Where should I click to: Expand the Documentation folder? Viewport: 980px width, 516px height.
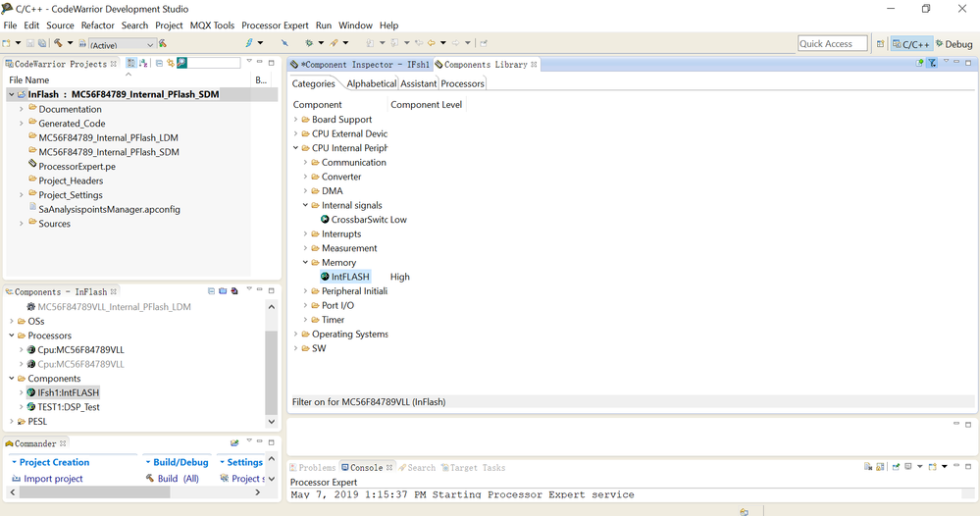coord(22,109)
